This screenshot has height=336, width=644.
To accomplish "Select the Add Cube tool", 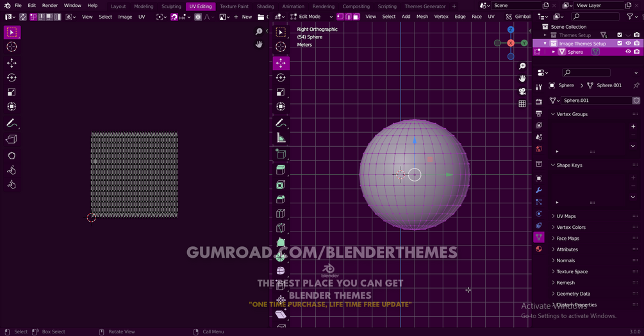I will [x=281, y=154].
